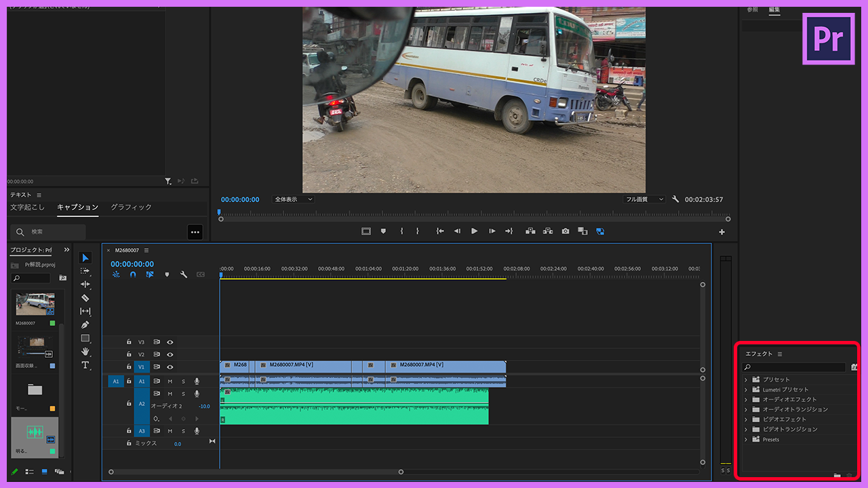Expand the ビデオトランジション folder

tap(747, 429)
